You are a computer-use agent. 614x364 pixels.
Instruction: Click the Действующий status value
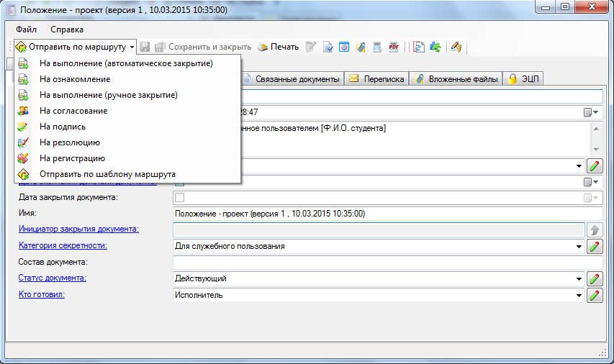(x=201, y=278)
